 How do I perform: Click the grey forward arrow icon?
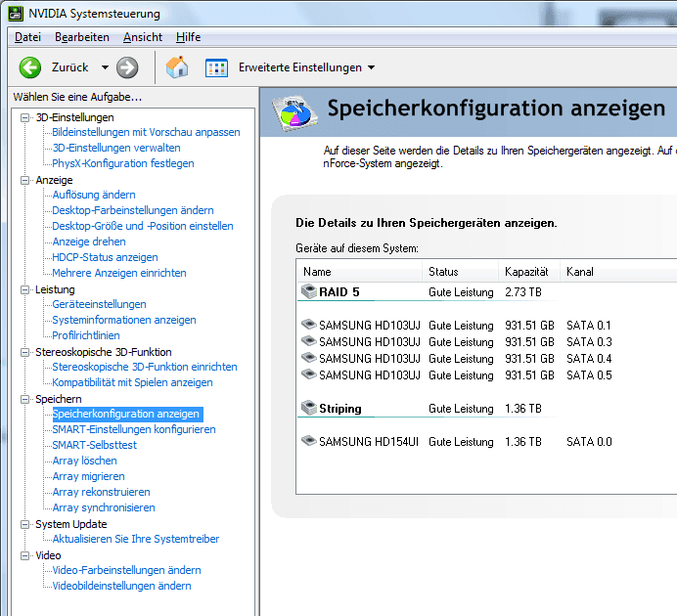coord(127,67)
